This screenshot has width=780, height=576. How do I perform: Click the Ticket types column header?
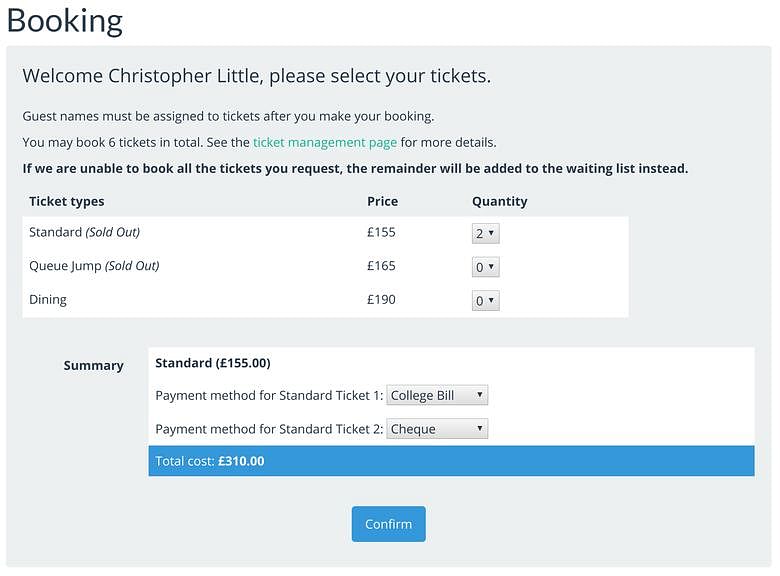click(x=67, y=201)
